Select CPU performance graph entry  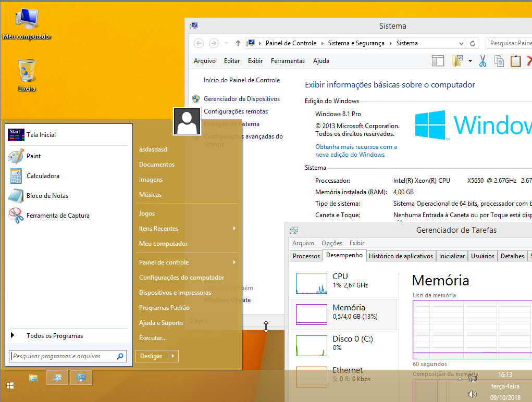coord(344,283)
